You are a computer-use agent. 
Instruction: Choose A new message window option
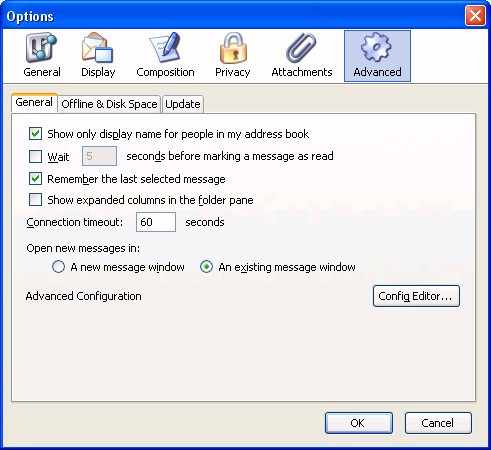pyautogui.click(x=58, y=267)
